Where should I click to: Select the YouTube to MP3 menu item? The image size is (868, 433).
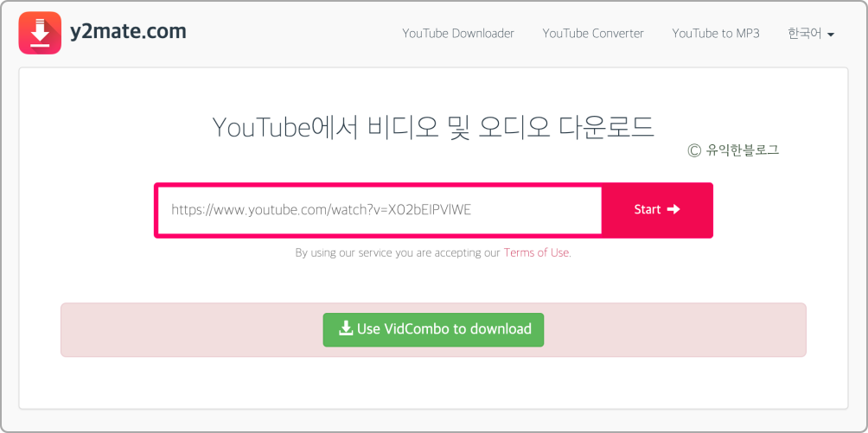(x=716, y=33)
